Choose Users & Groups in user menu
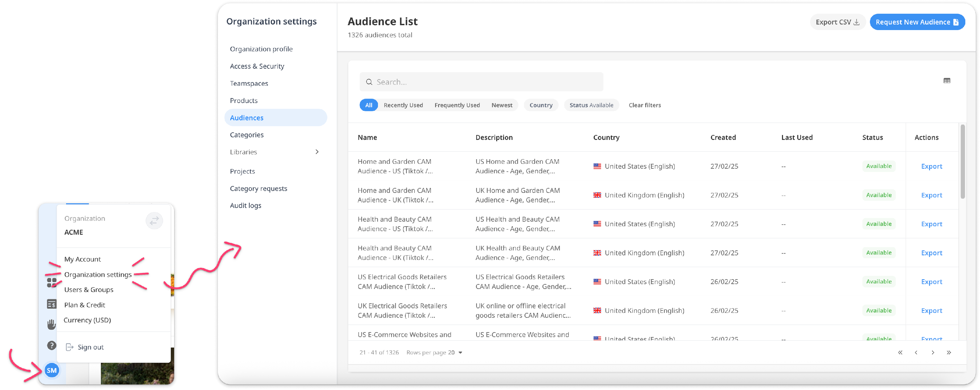 click(x=89, y=289)
